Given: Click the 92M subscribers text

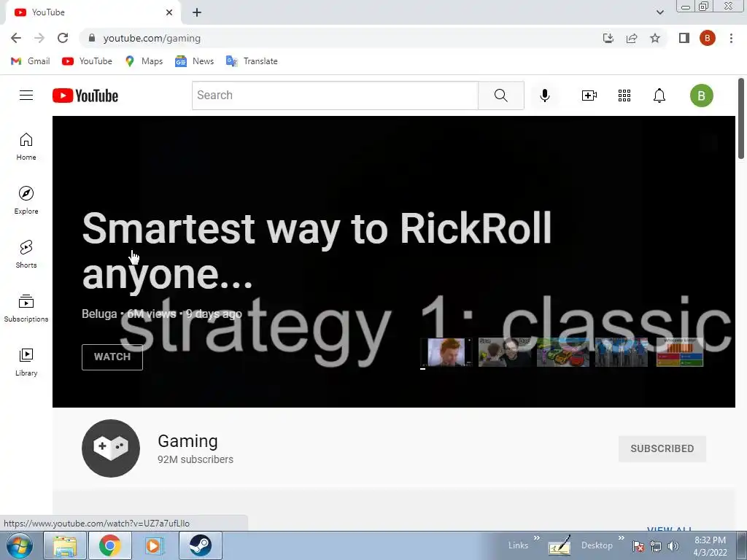Looking at the screenshot, I should coord(196,459).
